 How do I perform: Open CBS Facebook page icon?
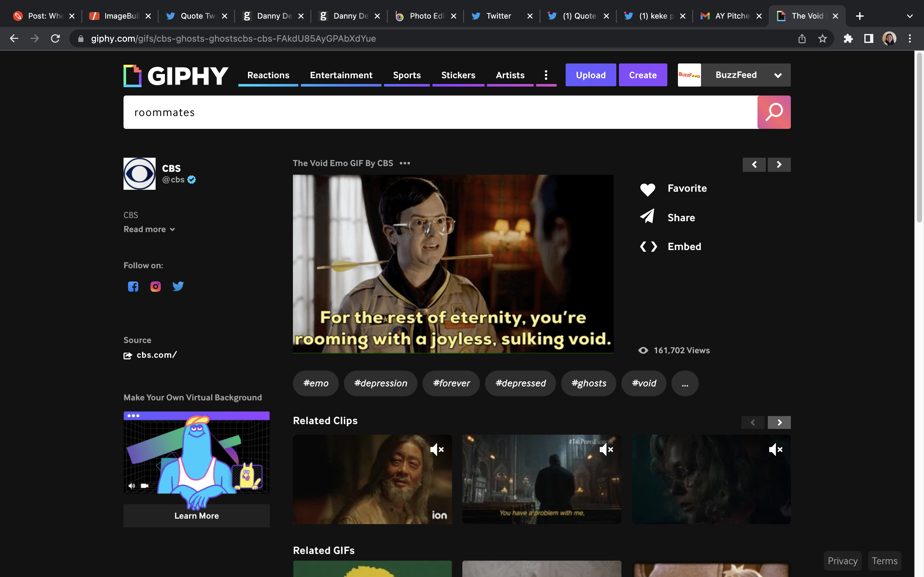point(133,287)
